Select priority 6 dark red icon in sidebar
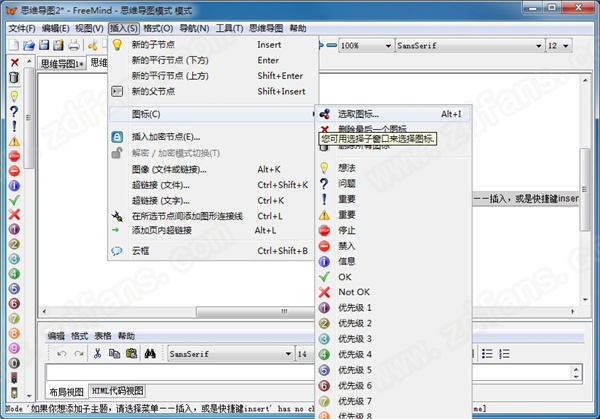This screenshot has height=419, width=600. pyautogui.click(x=14, y=304)
